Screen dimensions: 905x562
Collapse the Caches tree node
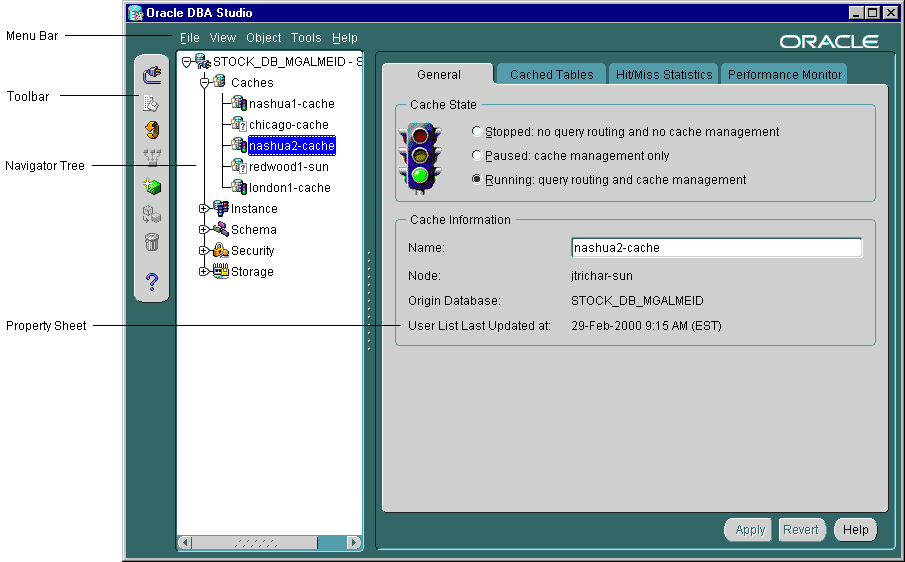coord(204,83)
